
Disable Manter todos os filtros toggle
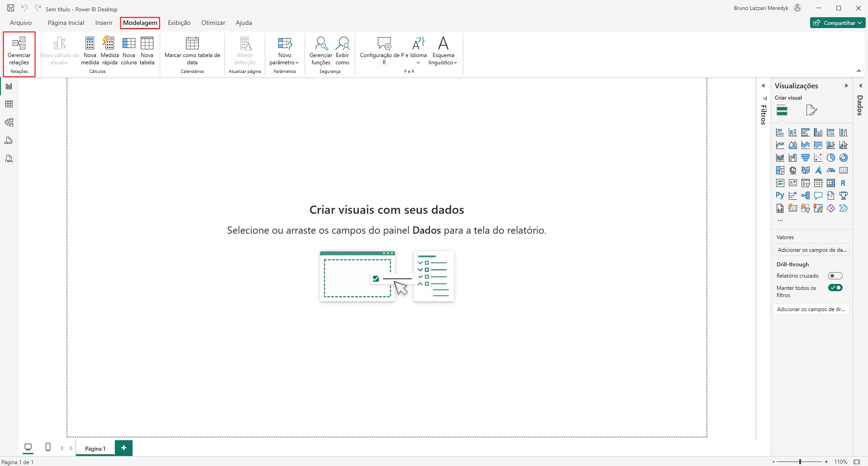point(835,288)
